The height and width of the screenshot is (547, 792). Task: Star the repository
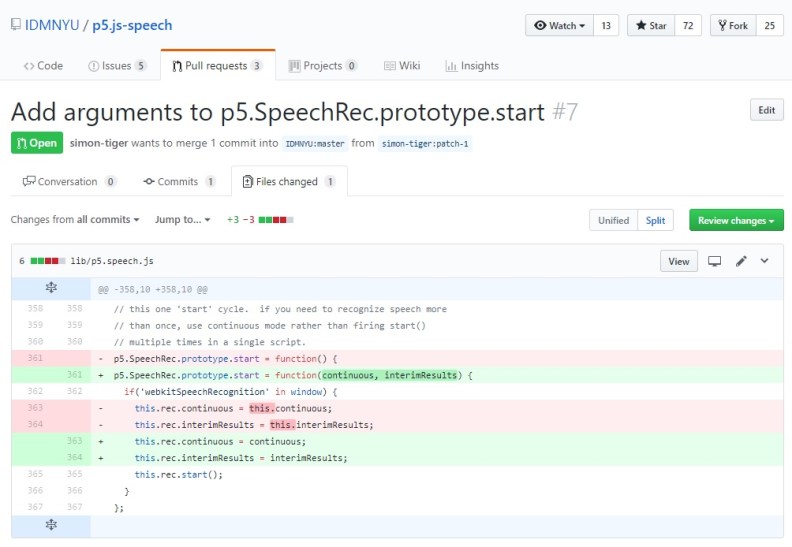(x=651, y=25)
